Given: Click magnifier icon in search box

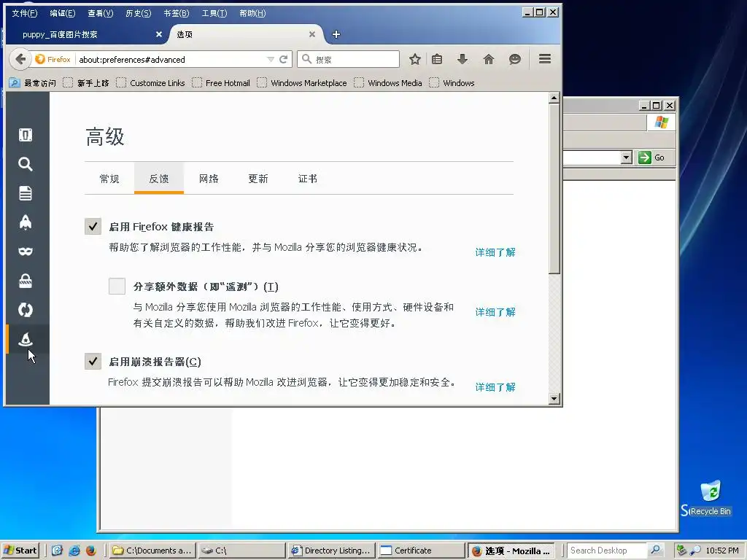Looking at the screenshot, I should tap(307, 59).
